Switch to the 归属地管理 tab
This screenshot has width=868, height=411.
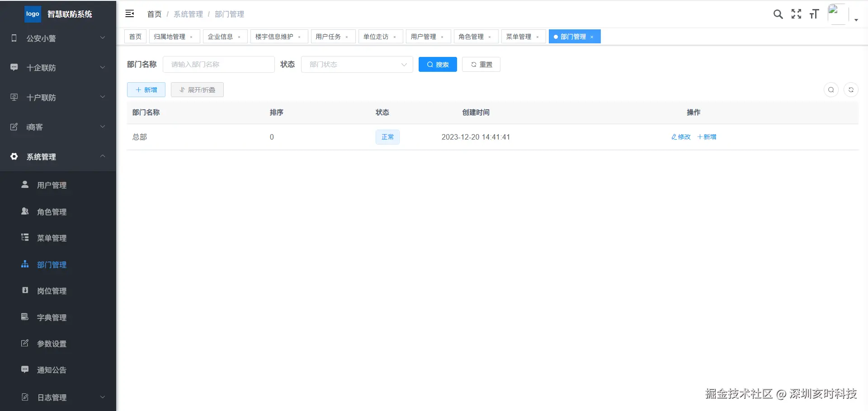tap(170, 37)
